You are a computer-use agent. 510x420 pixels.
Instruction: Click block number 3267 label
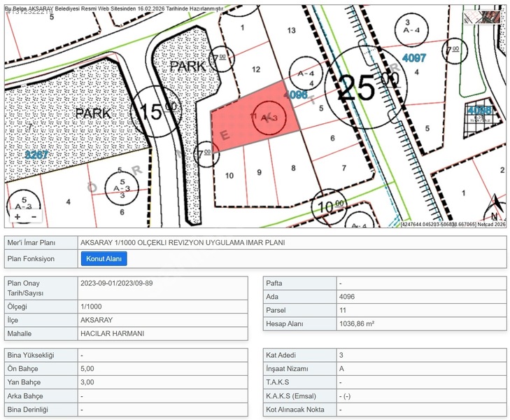[36, 154]
